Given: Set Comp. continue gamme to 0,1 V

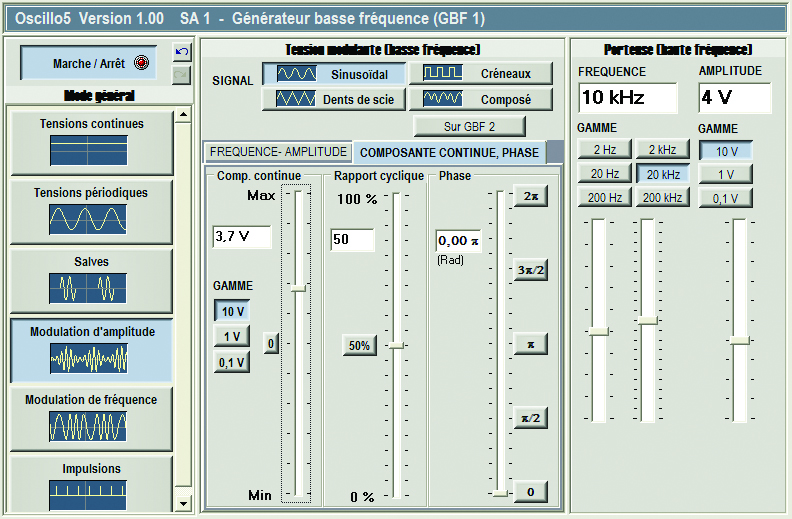Looking at the screenshot, I should click(232, 362).
